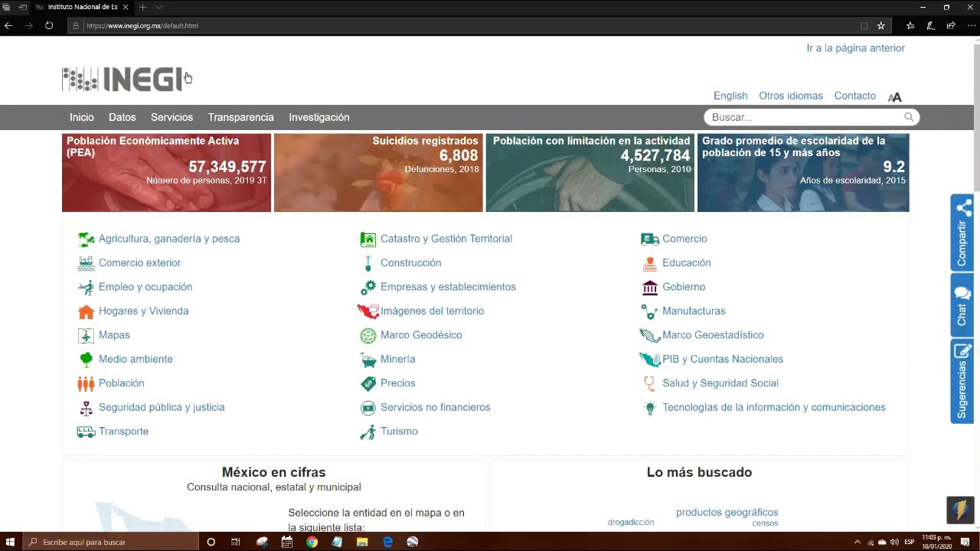Image resolution: width=980 pixels, height=551 pixels.
Task: Click the Seguridad pública y justicia scales icon
Action: (x=86, y=408)
